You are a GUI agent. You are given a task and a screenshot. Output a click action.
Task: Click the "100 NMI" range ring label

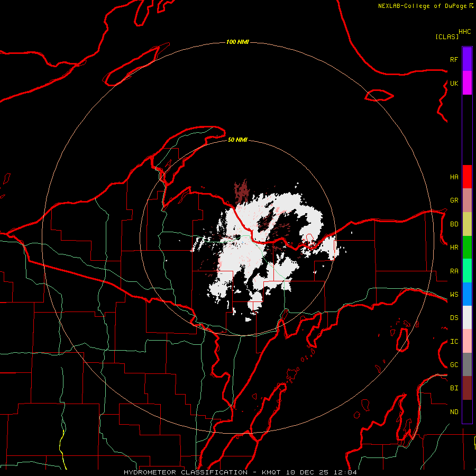pyautogui.click(x=237, y=42)
